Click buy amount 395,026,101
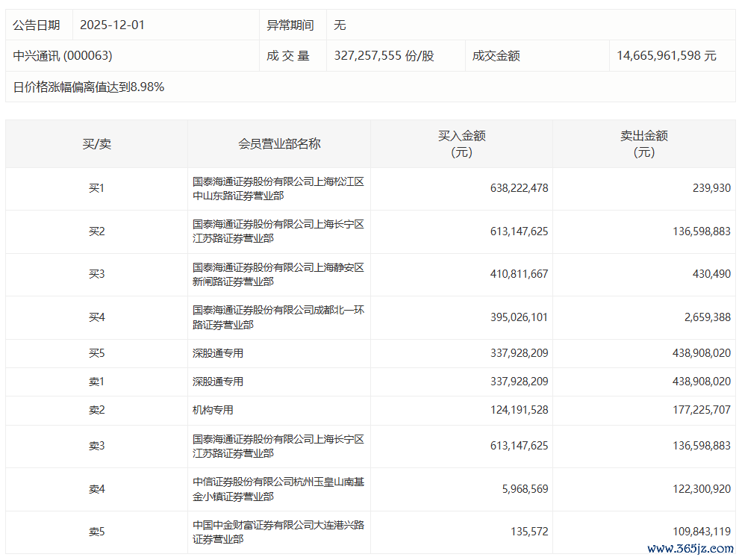 (x=519, y=317)
